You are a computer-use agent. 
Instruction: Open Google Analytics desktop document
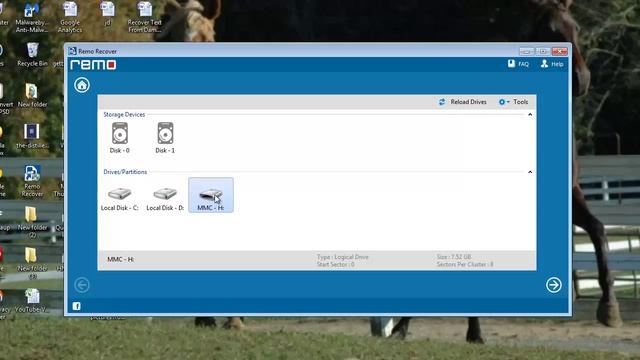coord(70,17)
